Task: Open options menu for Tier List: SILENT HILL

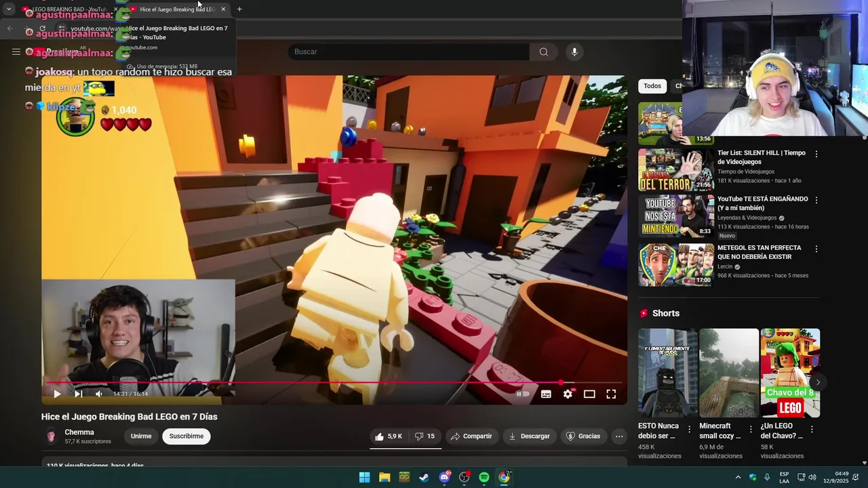Action: [816, 155]
